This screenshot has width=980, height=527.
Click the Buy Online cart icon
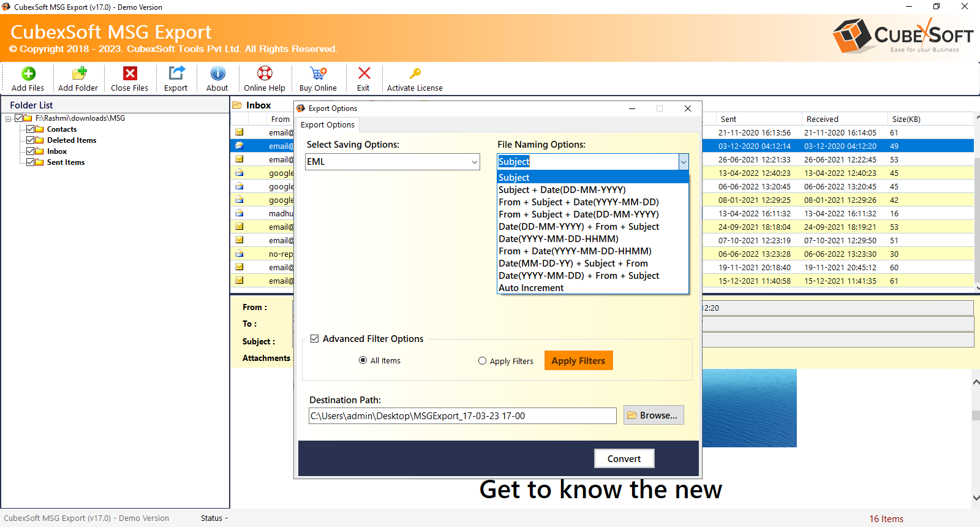coord(318,74)
